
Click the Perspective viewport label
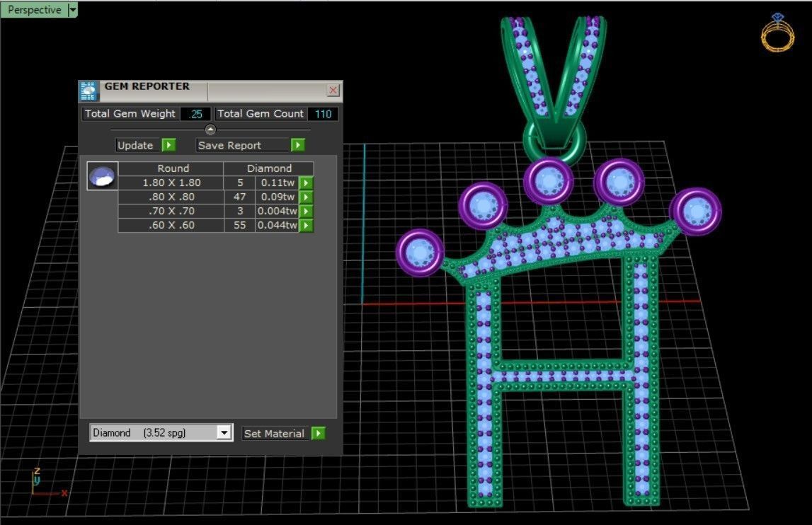pyautogui.click(x=34, y=10)
